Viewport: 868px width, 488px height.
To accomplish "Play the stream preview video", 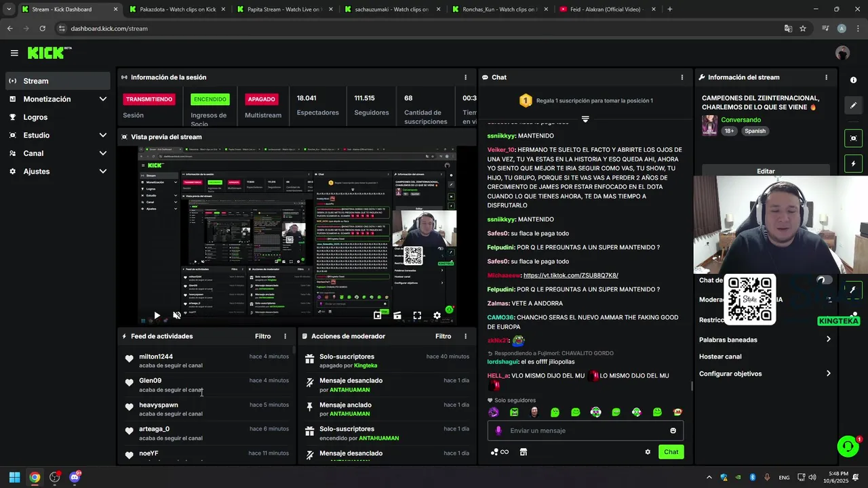I will (x=157, y=315).
